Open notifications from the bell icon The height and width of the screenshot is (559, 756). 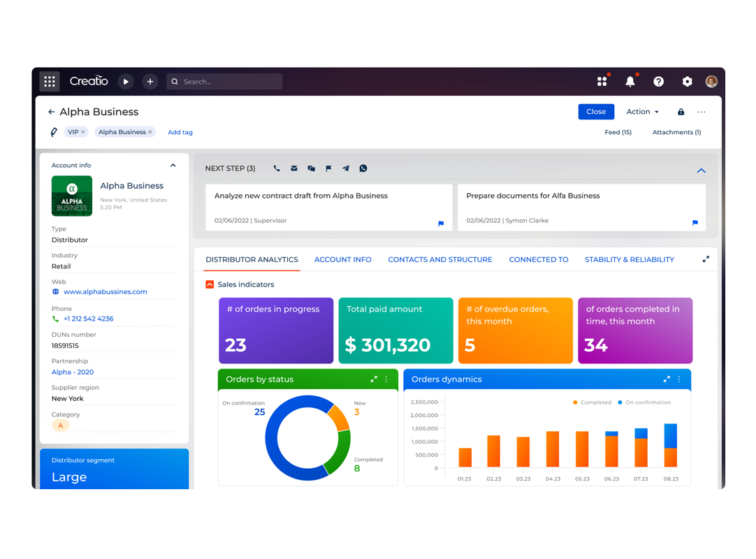[630, 81]
